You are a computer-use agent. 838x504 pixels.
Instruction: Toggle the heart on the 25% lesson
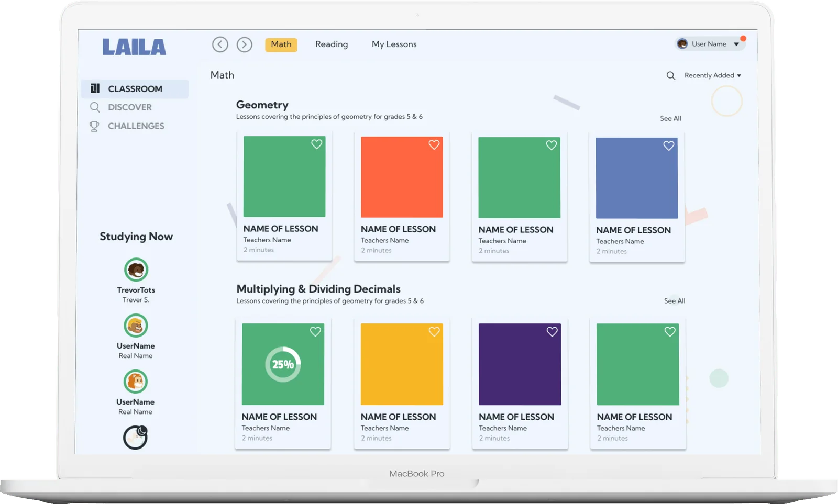pos(315,331)
